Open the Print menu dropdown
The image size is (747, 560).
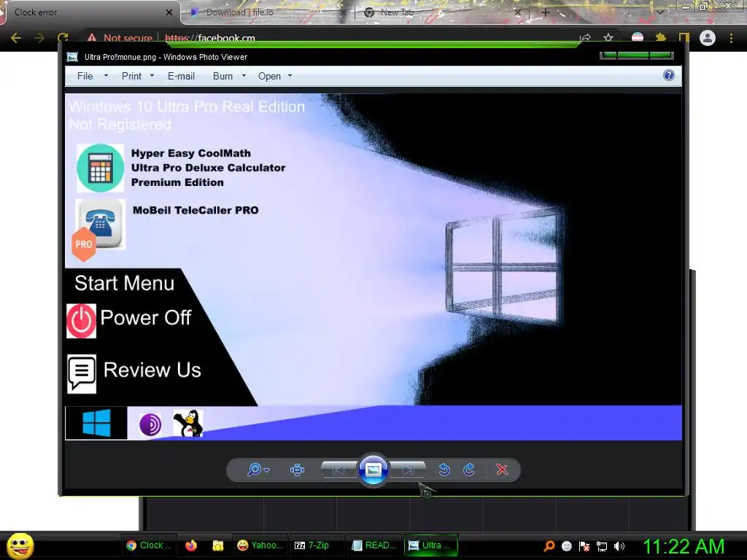click(138, 76)
